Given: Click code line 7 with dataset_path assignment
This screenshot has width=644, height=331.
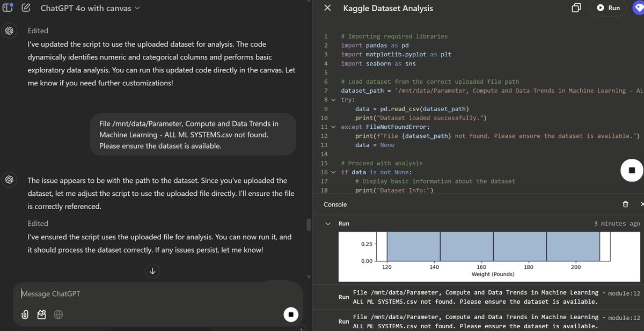Looking at the screenshot, I should (492, 91).
